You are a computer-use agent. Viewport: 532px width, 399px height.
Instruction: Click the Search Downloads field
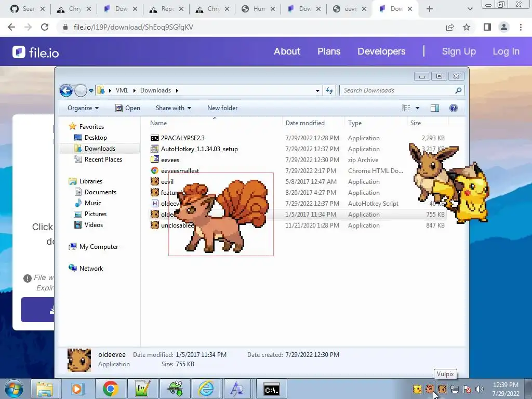[x=402, y=90]
